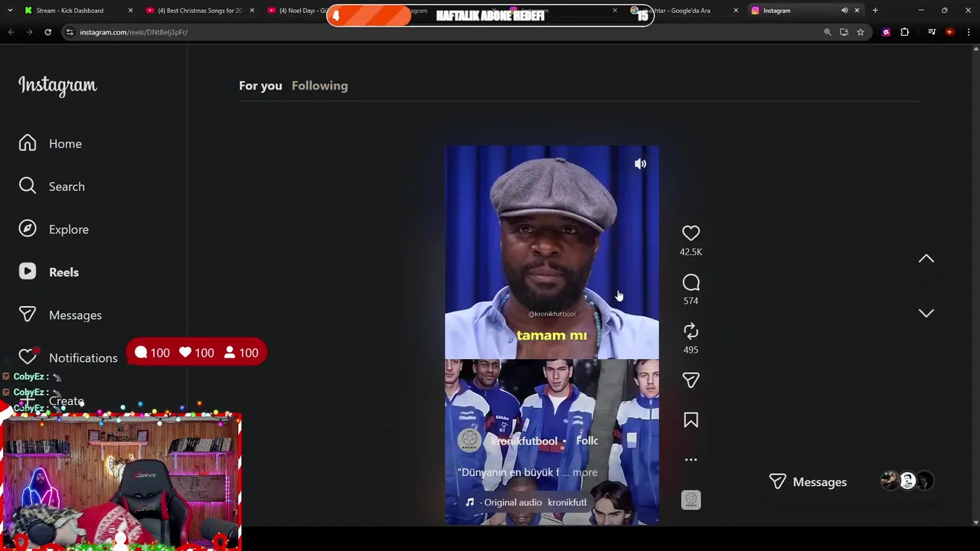Viewport: 980px width, 551px height.
Task: View site information icon in the address bar
Action: 70,32
